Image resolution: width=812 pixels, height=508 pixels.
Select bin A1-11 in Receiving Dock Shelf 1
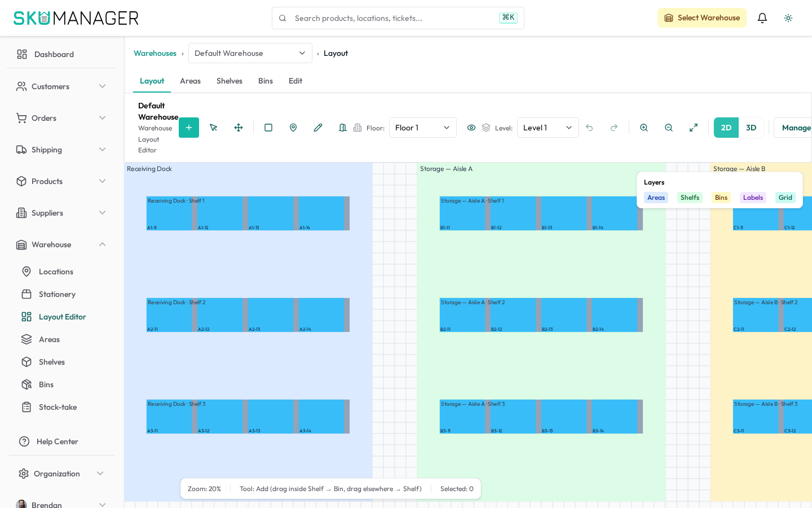pos(169,213)
